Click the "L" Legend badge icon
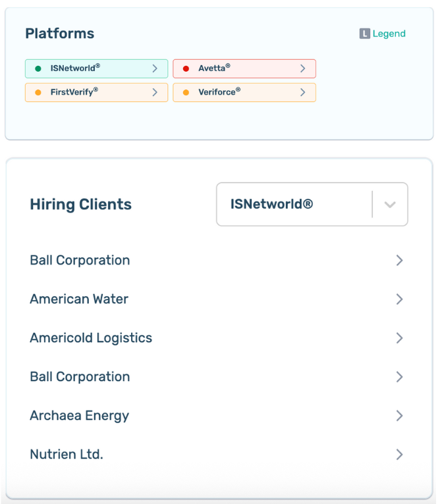This screenshot has width=438, height=504. [x=364, y=34]
